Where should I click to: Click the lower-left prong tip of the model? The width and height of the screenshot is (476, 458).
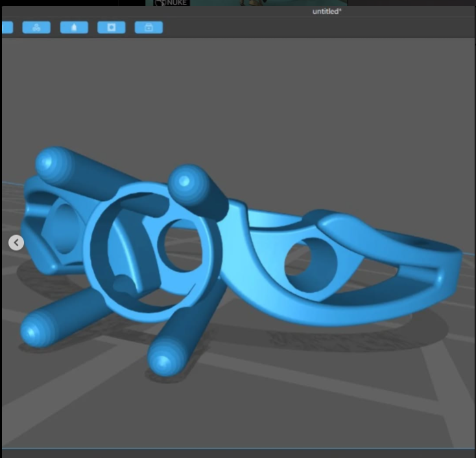coord(36,332)
